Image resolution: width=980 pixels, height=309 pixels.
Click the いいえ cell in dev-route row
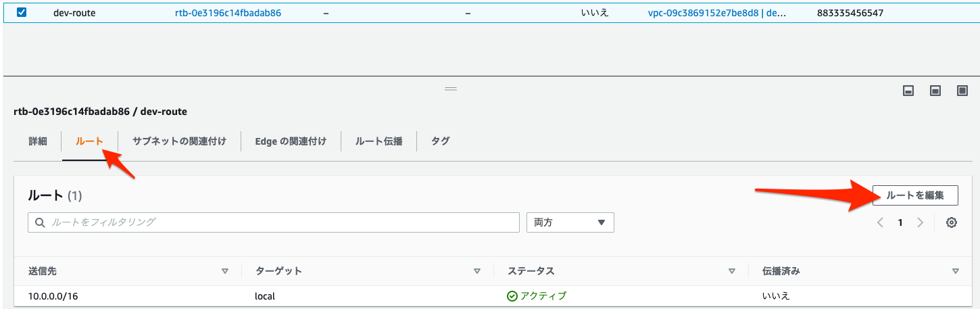[x=594, y=13]
